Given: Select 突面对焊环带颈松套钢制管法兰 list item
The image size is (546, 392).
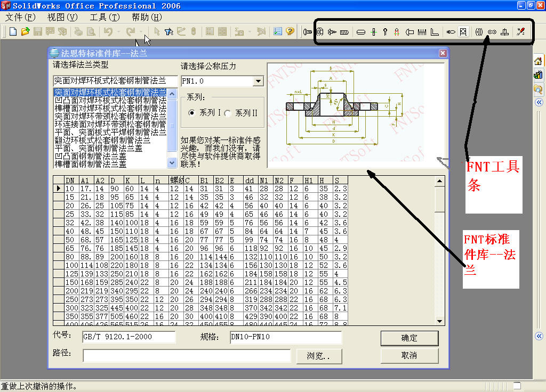Looking at the screenshot, I should tap(110, 116).
